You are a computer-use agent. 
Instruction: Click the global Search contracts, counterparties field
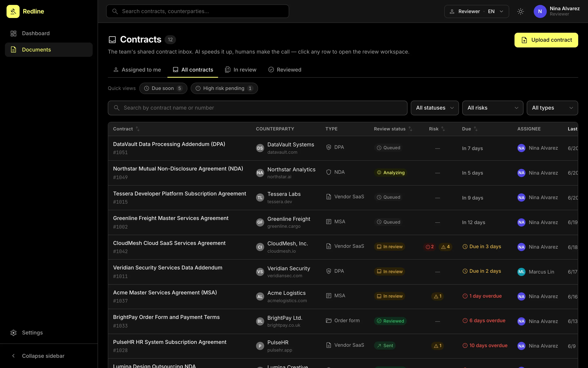click(x=198, y=11)
